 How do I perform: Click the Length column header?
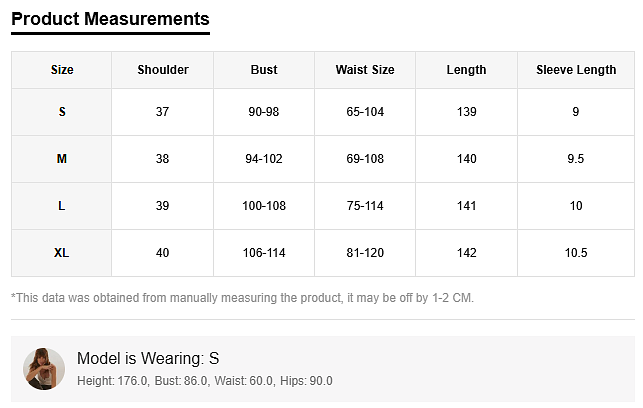466,70
